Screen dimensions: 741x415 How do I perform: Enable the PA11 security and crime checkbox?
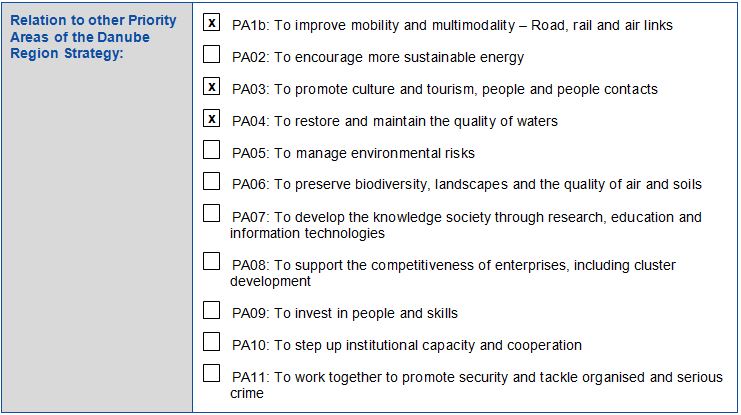tap(211, 374)
